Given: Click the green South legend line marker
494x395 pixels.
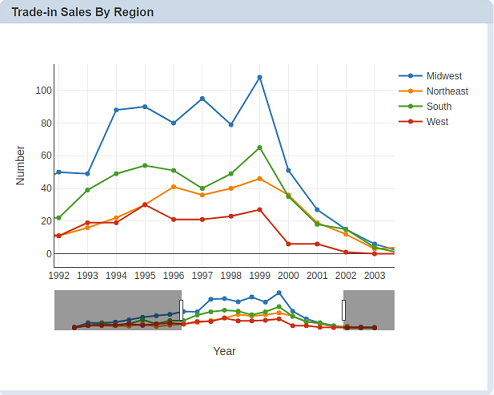Looking at the screenshot, I should click(x=410, y=106).
